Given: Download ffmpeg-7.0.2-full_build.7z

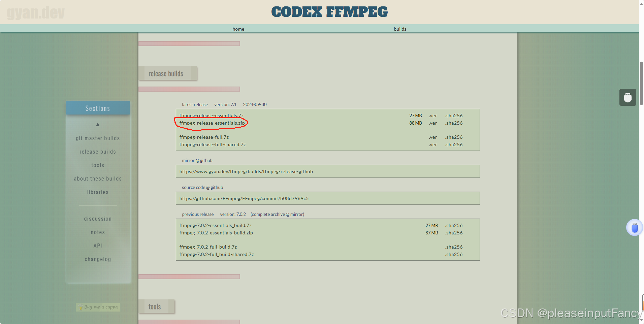Looking at the screenshot, I should (x=208, y=247).
